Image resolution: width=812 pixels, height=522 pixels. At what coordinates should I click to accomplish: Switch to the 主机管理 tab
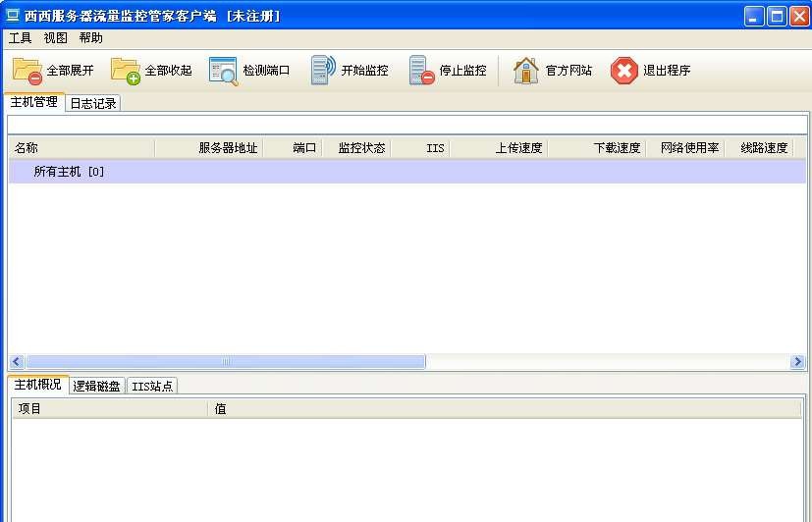pos(34,102)
